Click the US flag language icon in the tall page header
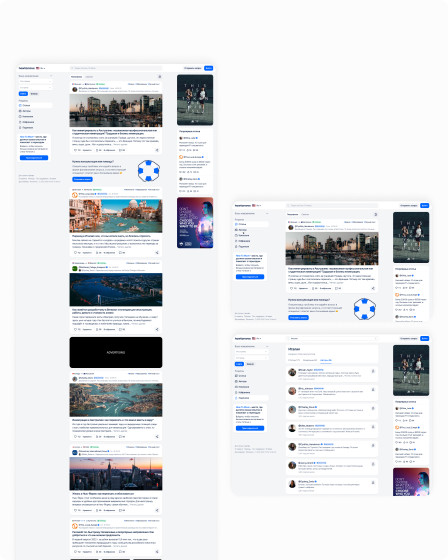 point(38,68)
